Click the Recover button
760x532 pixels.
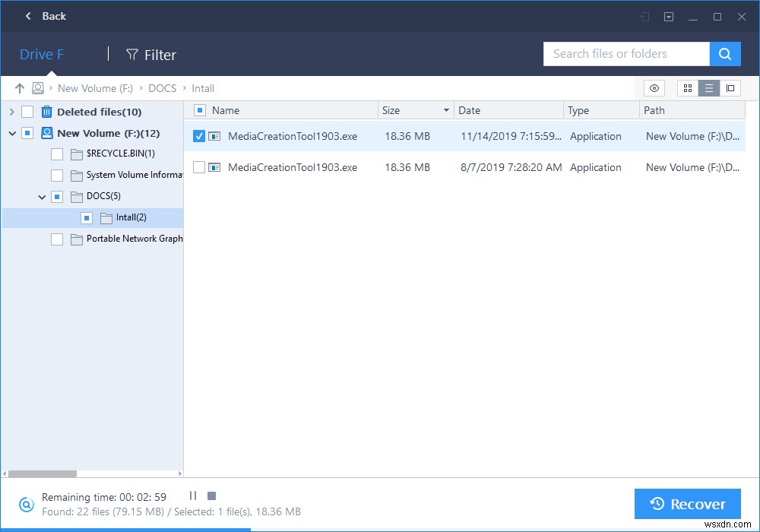pos(687,504)
